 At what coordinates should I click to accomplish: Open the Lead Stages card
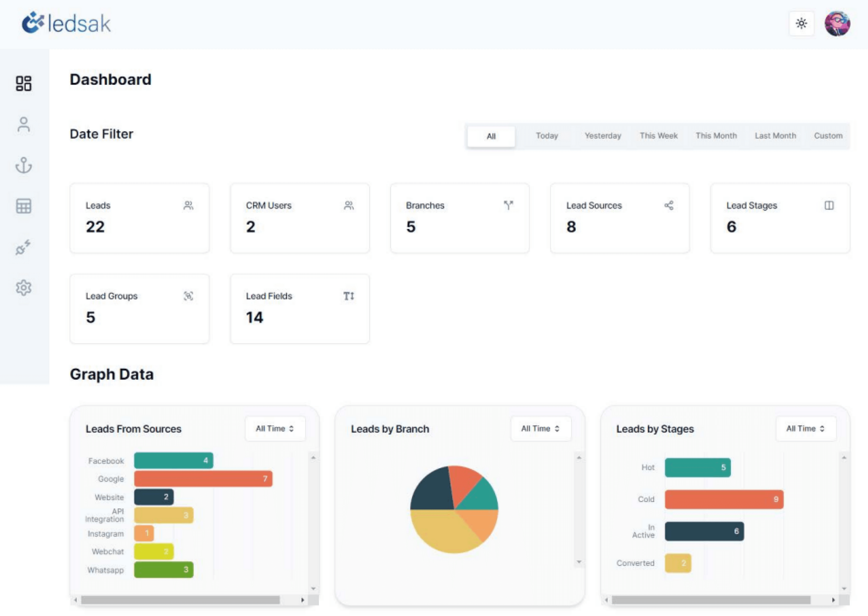pos(780,218)
